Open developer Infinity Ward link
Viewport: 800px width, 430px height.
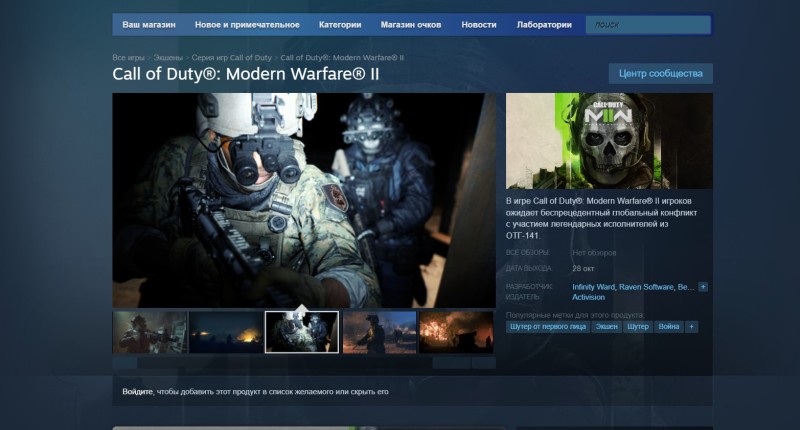pyautogui.click(x=593, y=287)
